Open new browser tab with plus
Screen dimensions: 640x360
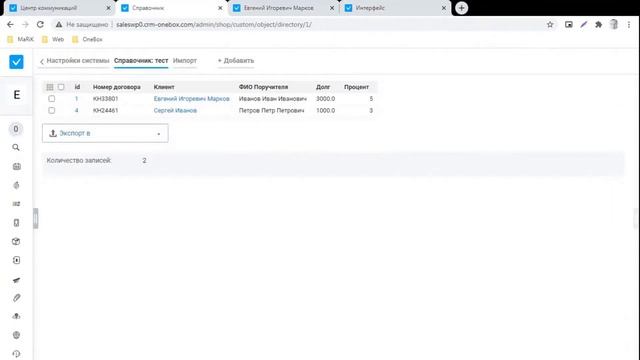click(x=462, y=8)
